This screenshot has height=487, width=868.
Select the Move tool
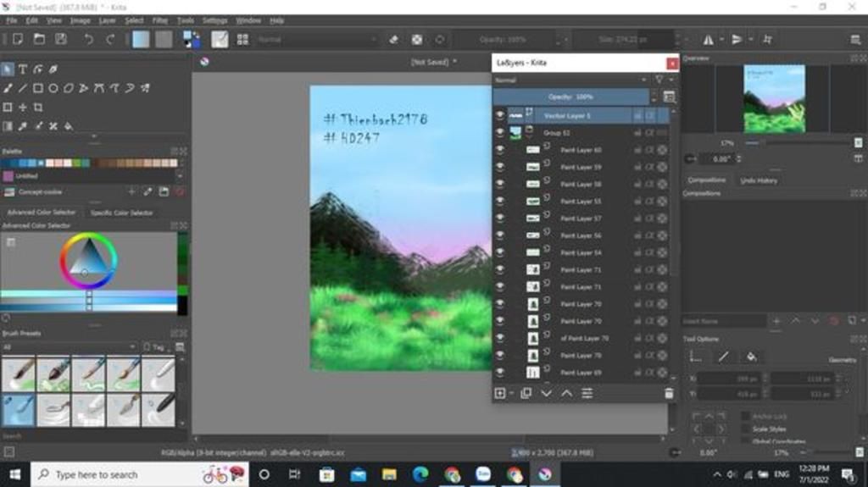pyautogui.click(x=23, y=107)
